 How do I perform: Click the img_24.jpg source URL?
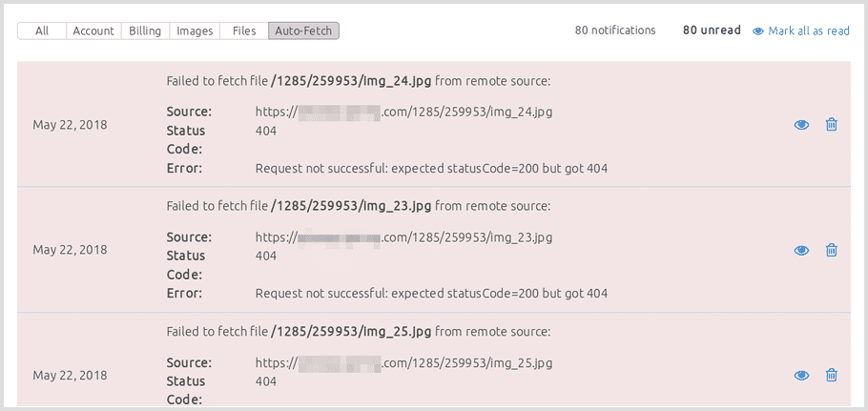403,112
